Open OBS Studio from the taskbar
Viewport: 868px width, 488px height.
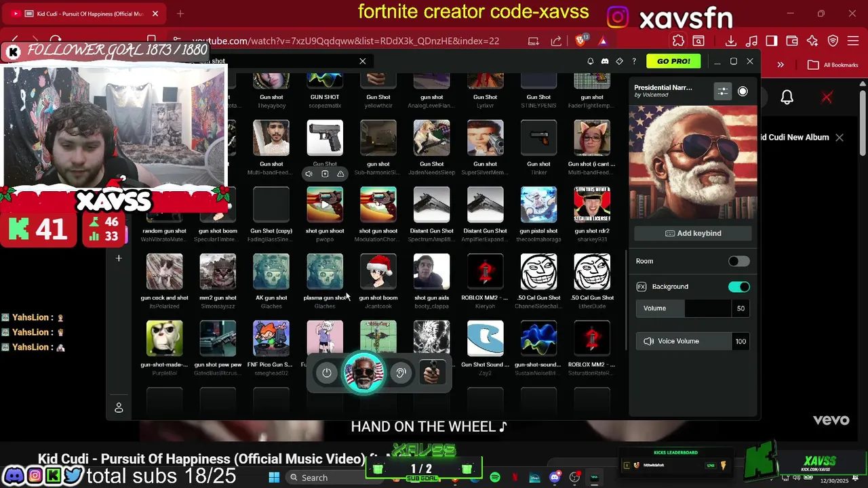point(574,478)
